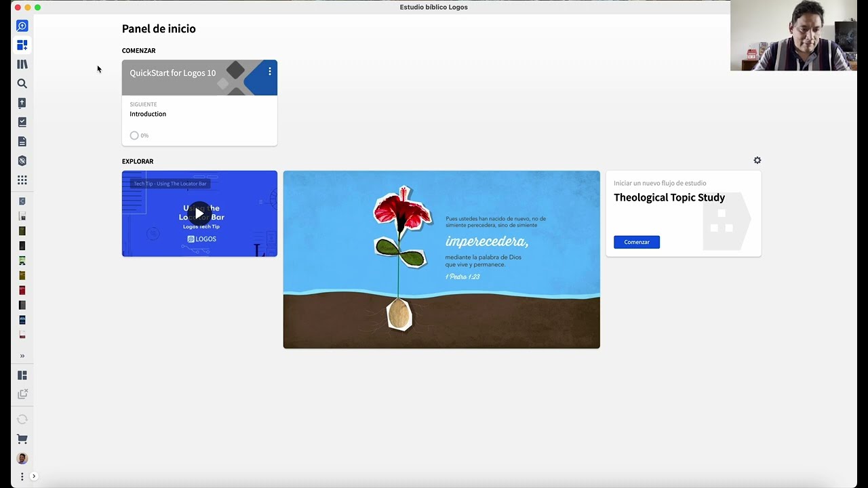Open the blue-gray shortcut at top of the shortcut list
The height and width of the screenshot is (488, 868).
click(x=22, y=201)
